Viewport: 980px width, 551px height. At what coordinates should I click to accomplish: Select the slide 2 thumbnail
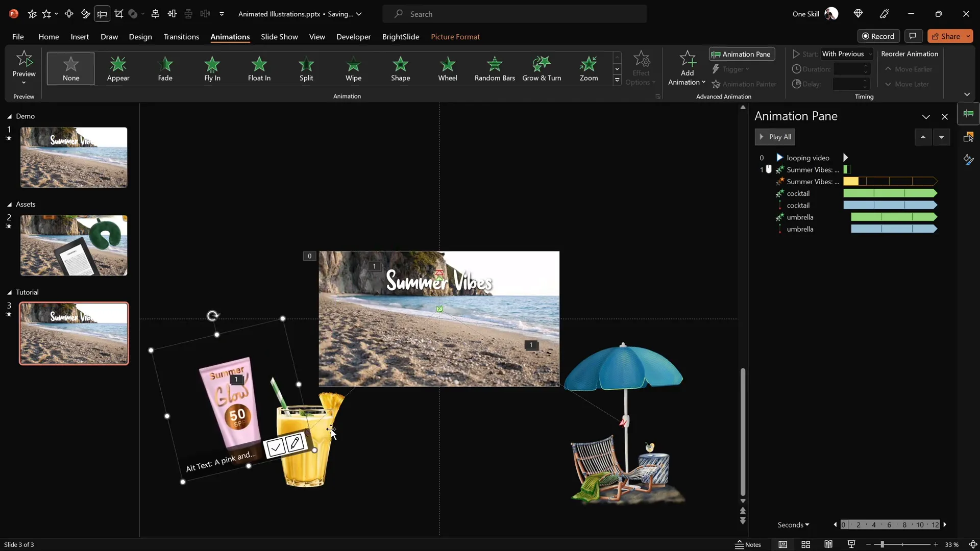tap(73, 245)
